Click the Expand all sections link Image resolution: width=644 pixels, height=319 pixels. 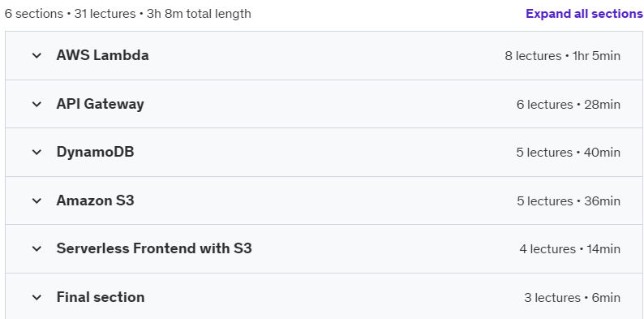pos(585,14)
